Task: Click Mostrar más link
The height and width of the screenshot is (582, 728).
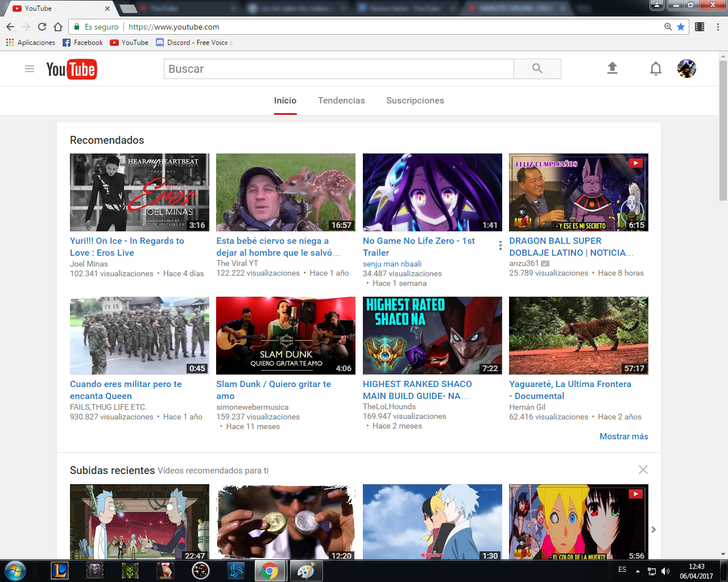Action: tap(624, 436)
